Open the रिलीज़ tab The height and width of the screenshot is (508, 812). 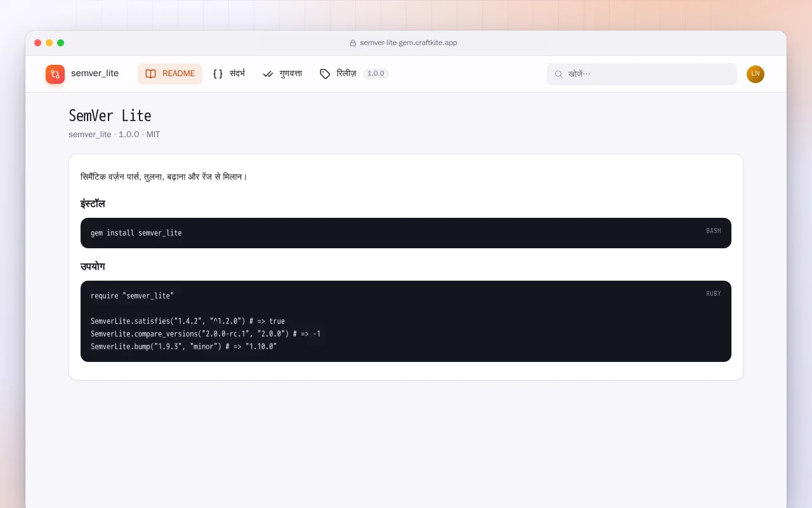[354, 74]
